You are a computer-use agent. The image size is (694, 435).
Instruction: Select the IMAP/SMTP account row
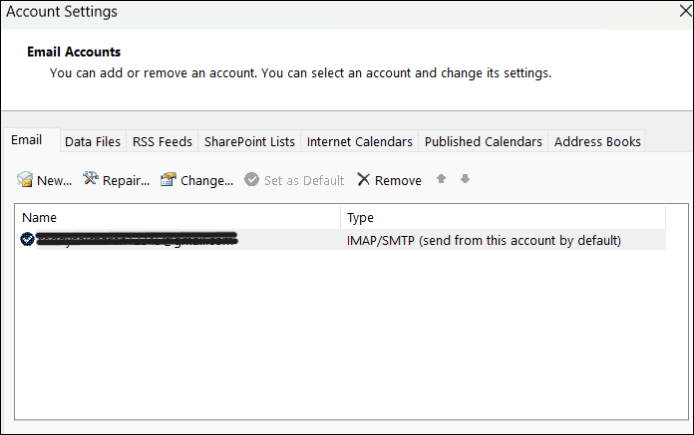tap(483, 240)
